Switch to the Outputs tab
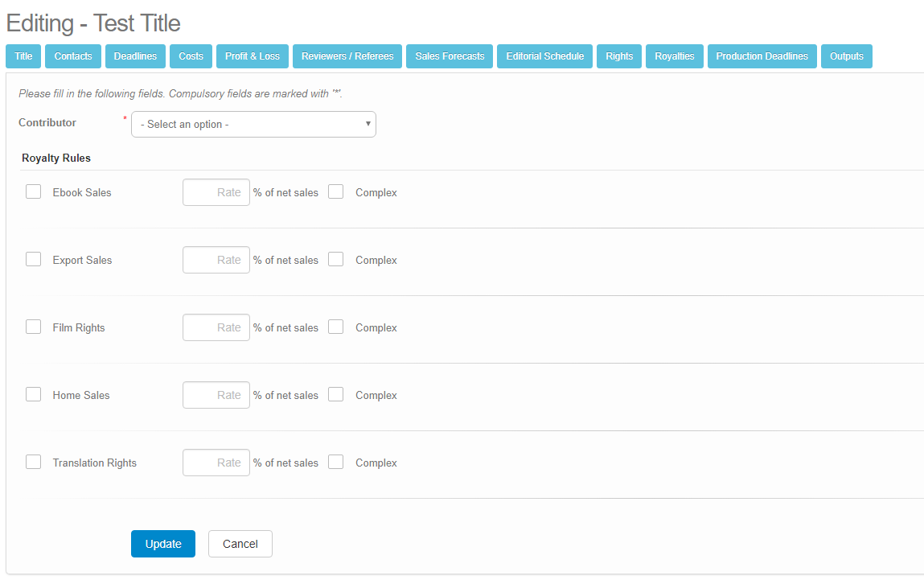Image resolution: width=924 pixels, height=580 pixels. tap(847, 56)
